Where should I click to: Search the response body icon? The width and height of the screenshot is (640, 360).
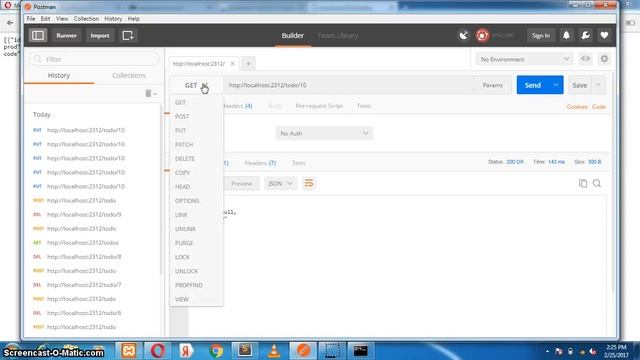(x=597, y=183)
